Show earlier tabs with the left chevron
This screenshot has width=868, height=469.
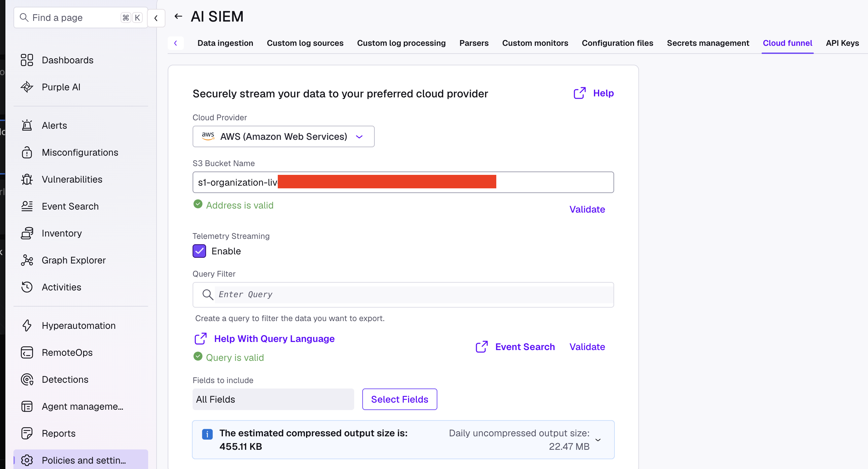pos(175,43)
